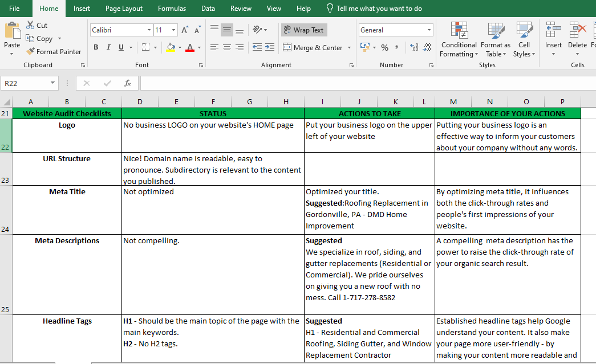Open the text orientation tool

point(258,30)
